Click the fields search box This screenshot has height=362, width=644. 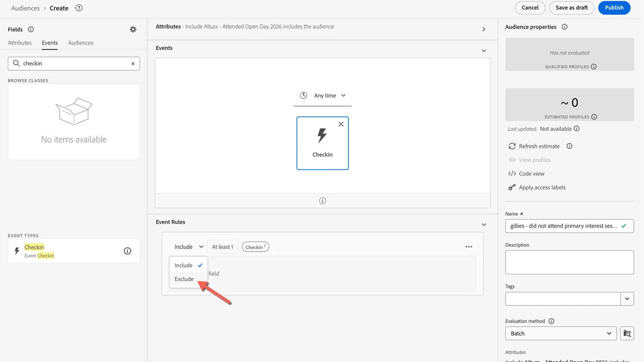(x=74, y=64)
